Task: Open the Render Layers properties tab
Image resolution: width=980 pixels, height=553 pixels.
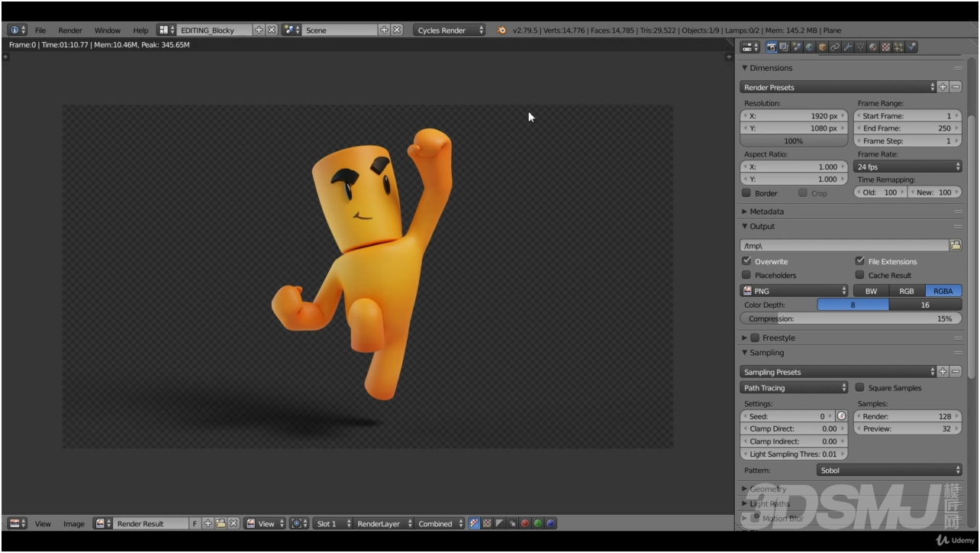Action: [x=785, y=47]
